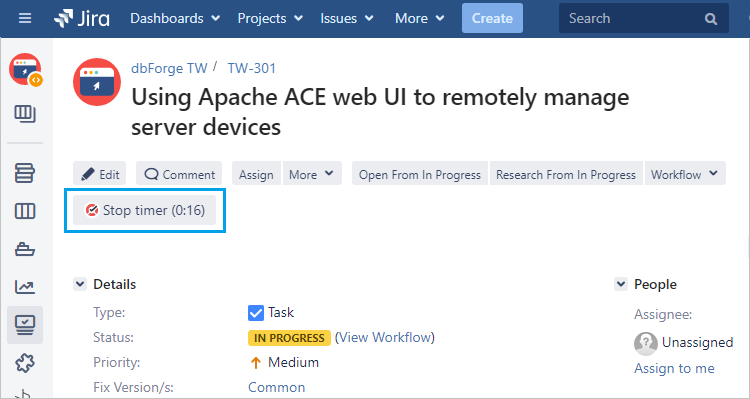Viewport: 750px width, 399px height.
Task: Stop the running timer
Action: (144, 211)
